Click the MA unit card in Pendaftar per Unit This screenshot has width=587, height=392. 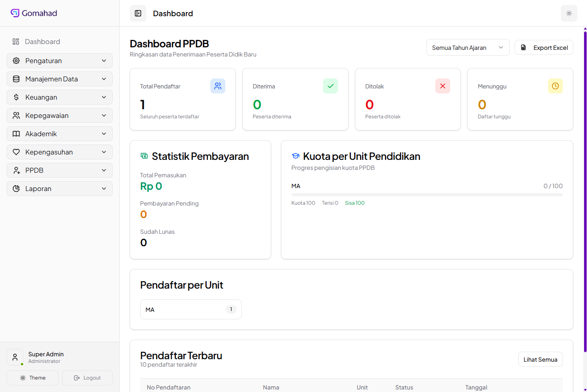pos(191,309)
